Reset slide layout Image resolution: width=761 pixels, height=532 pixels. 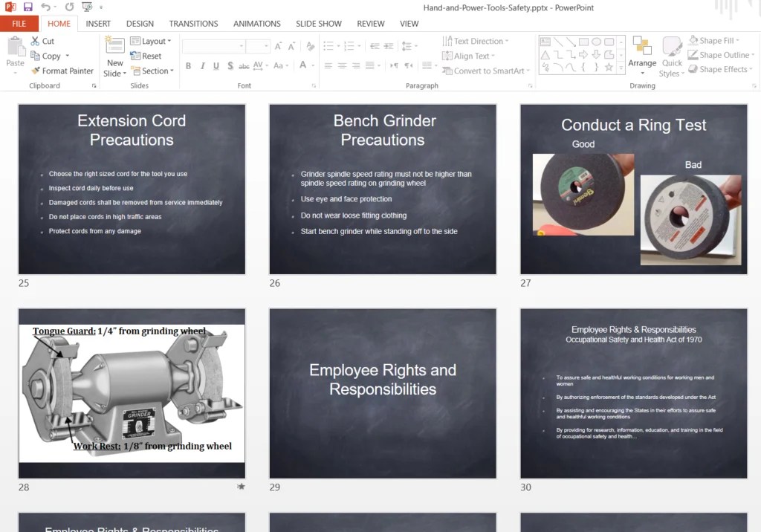(146, 56)
